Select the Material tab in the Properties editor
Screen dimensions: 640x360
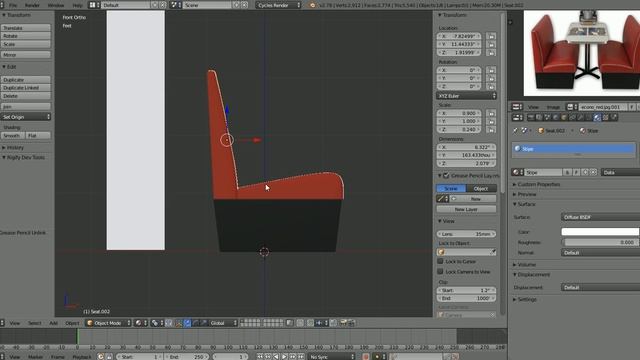click(597, 118)
